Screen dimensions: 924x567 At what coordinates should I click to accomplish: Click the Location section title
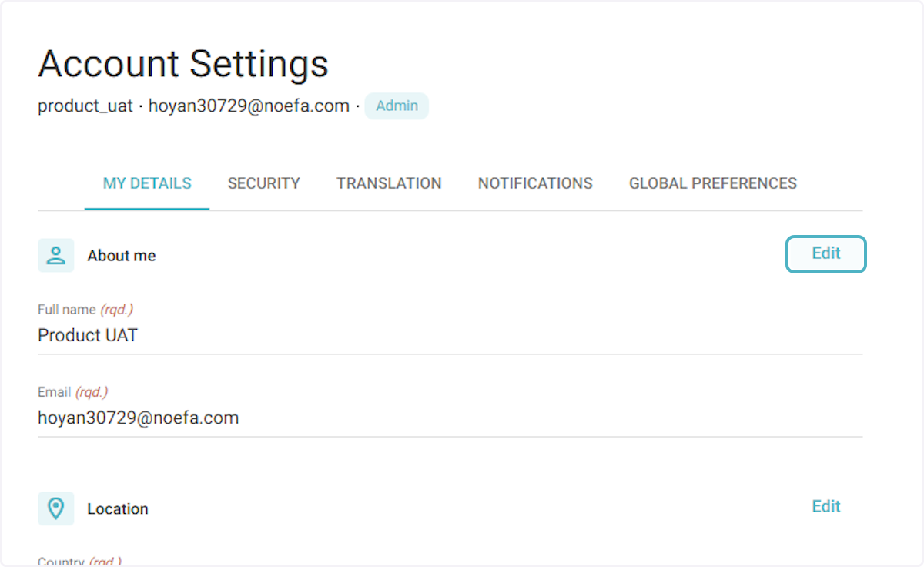point(118,509)
